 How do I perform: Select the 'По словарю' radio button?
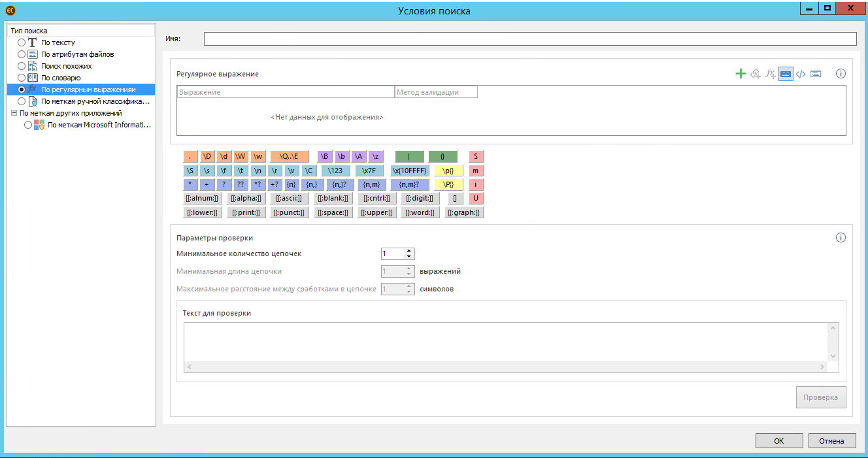point(22,78)
